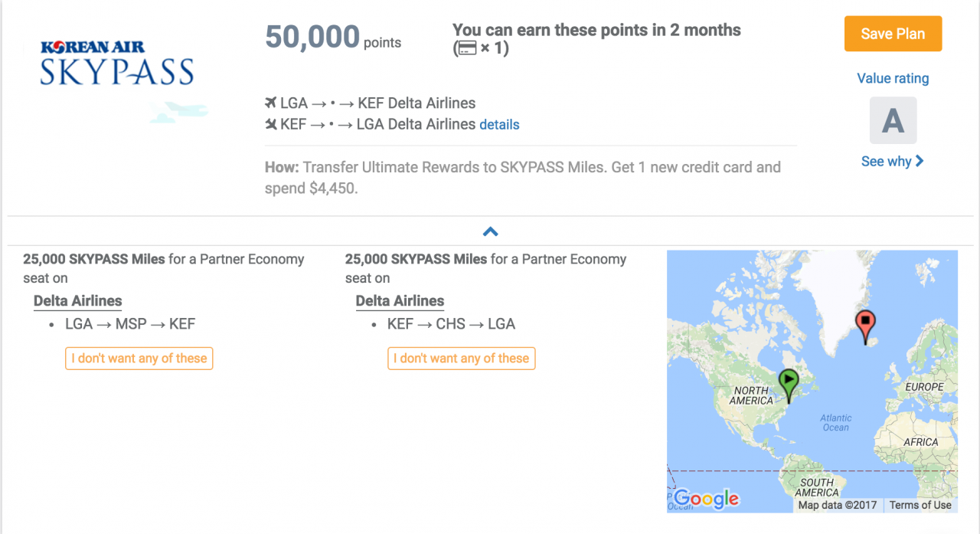Screen dimensions: 980x534
Task: Expand See why rating explanation
Action: pyautogui.click(x=892, y=161)
